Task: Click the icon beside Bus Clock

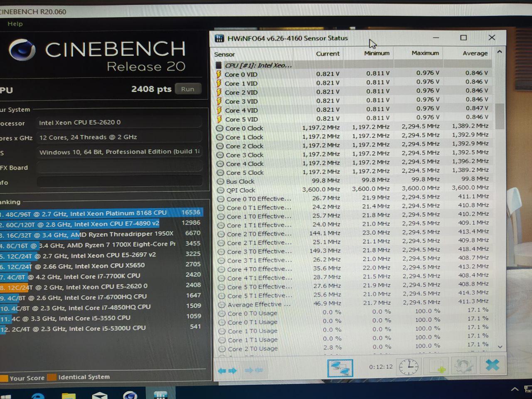Action: click(x=220, y=181)
